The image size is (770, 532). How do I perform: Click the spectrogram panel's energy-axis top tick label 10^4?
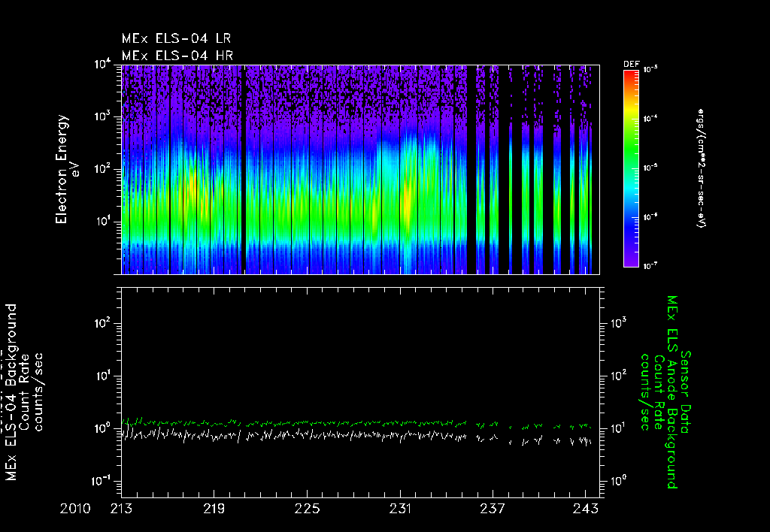(103, 65)
